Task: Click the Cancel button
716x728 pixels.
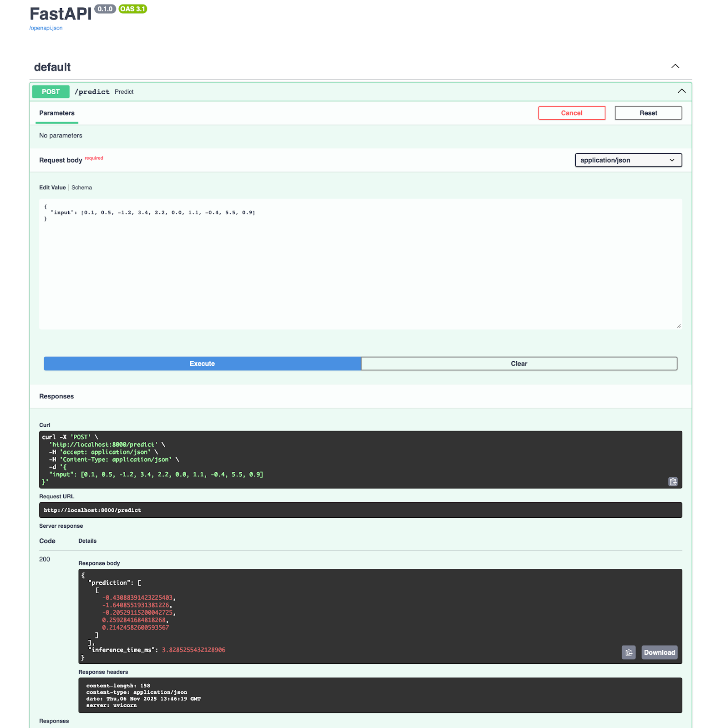Action: click(572, 113)
